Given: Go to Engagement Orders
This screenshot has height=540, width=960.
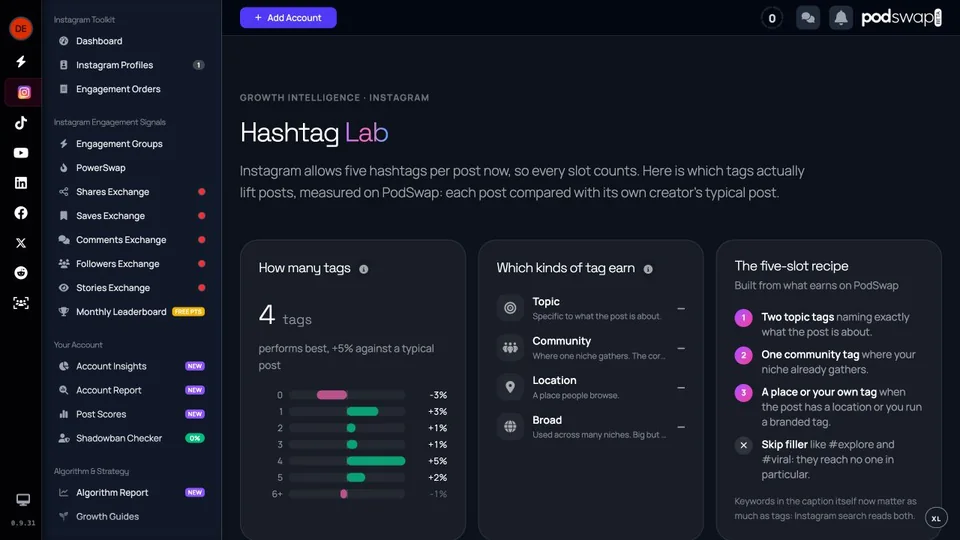Looking at the screenshot, I should (131, 89).
